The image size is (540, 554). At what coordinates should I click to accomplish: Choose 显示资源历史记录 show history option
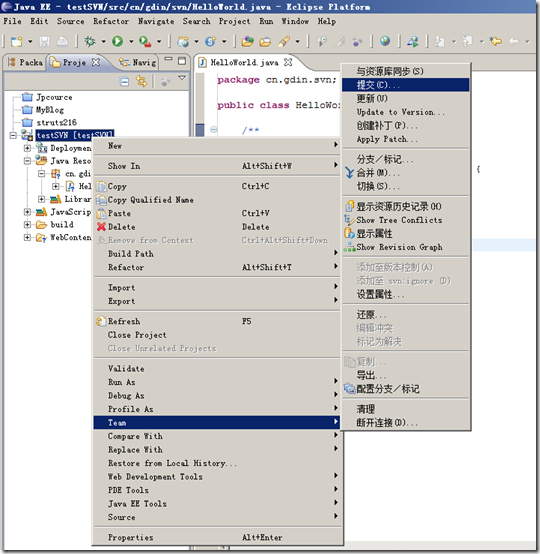pyautogui.click(x=405, y=206)
